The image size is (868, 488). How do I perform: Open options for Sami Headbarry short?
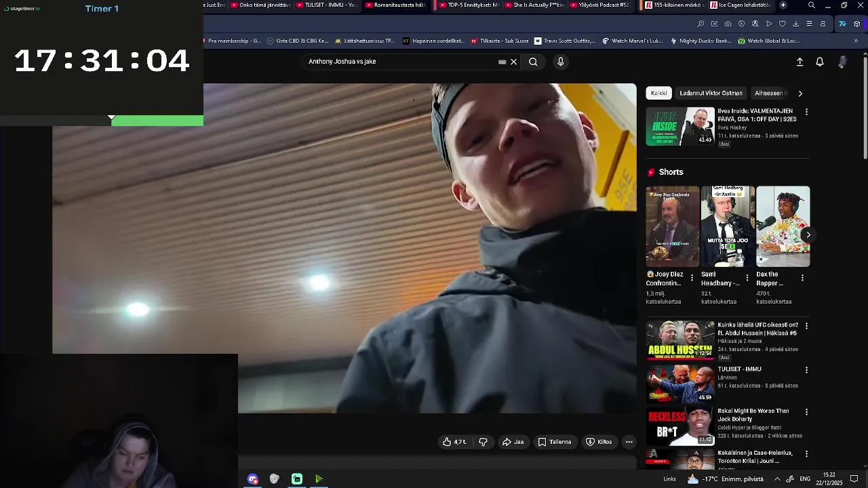pos(747,278)
